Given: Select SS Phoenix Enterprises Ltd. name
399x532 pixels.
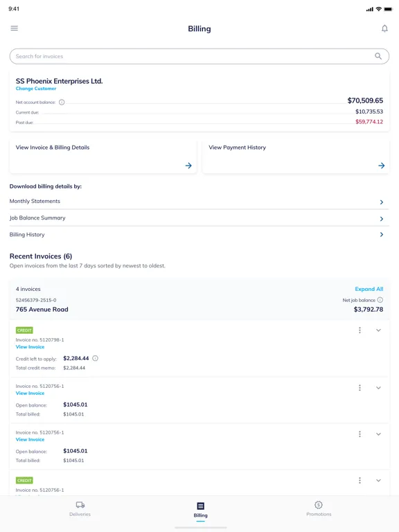Looking at the screenshot, I should point(59,81).
